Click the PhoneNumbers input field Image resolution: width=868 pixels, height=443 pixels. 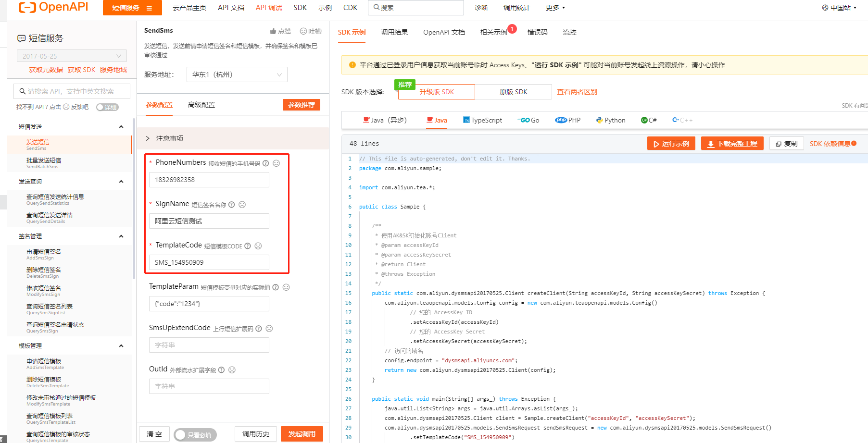click(209, 180)
